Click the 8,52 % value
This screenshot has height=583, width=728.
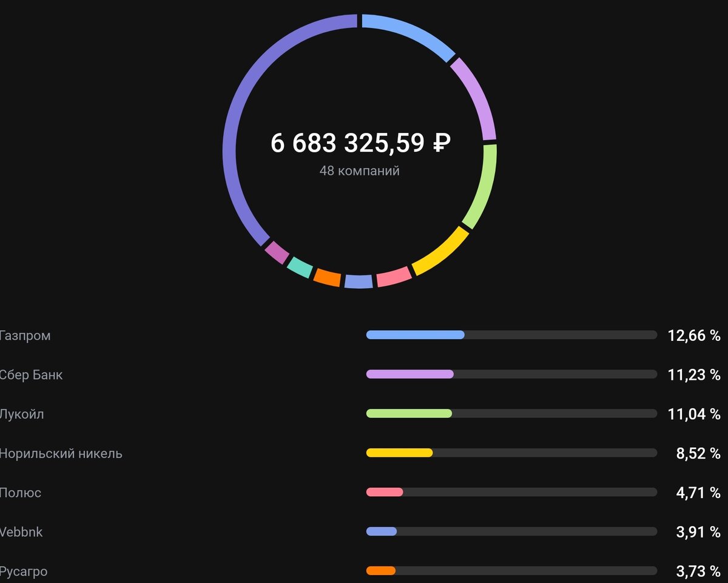(698, 453)
